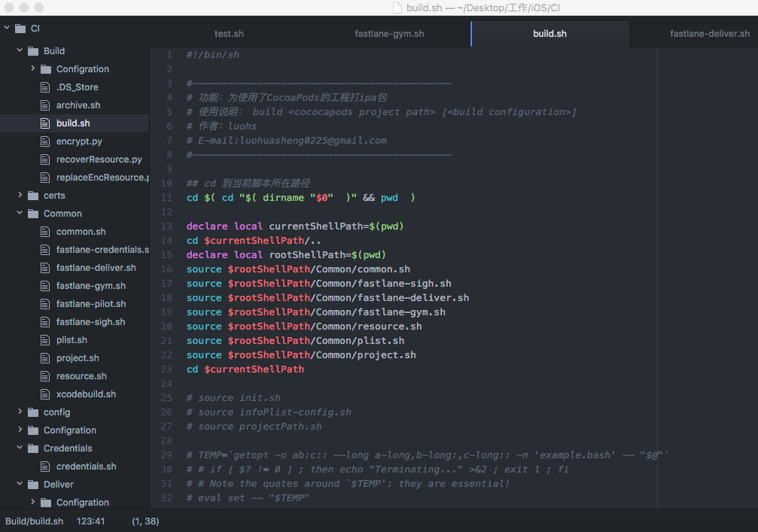
Task: Open the fastlane-deliver.sh tab
Action: coord(710,34)
